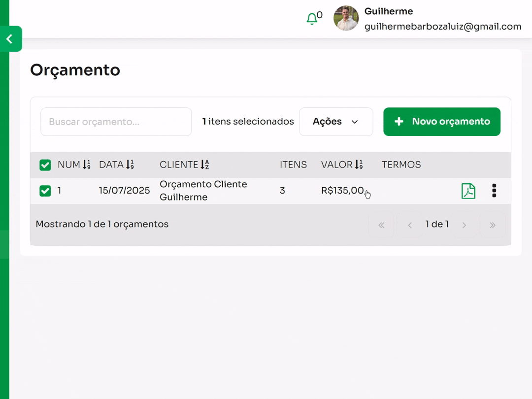The width and height of the screenshot is (532, 399).
Task: Click the notification bell icon
Action: (312, 19)
